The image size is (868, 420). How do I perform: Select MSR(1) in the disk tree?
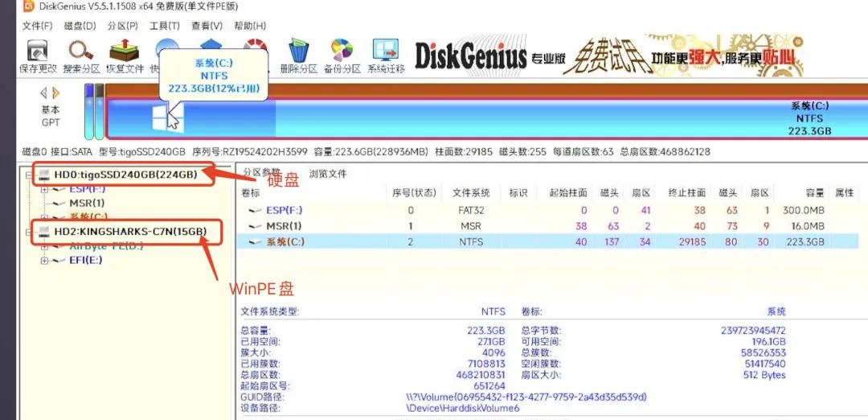coord(87,204)
